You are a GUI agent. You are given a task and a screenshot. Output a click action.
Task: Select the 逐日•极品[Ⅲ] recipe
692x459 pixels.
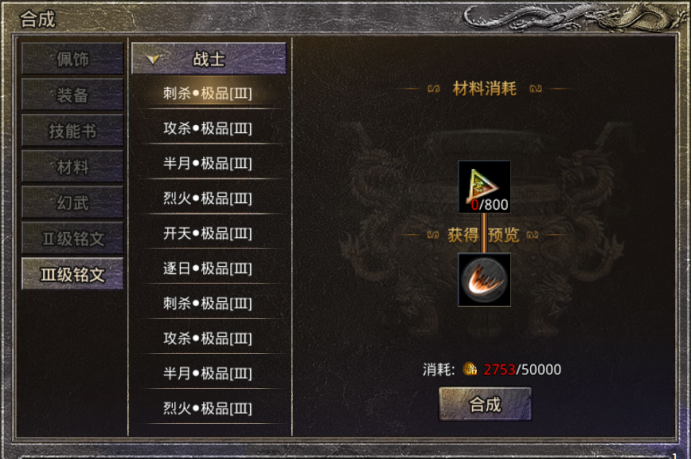tap(209, 268)
